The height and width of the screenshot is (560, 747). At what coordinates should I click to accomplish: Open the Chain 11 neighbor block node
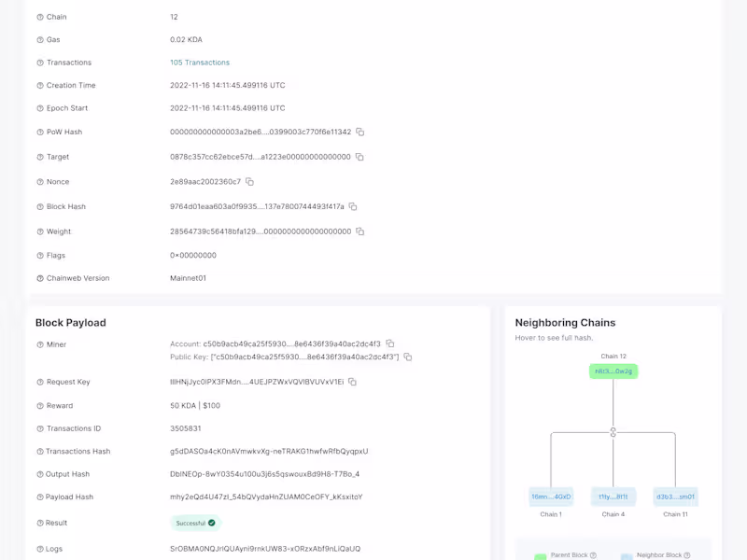point(676,497)
